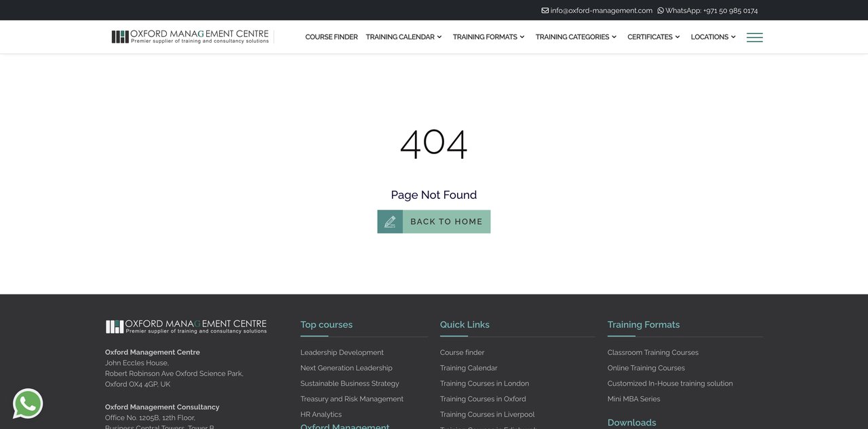868x429 pixels.
Task: Open the Leadership Development course link
Action: click(x=342, y=352)
